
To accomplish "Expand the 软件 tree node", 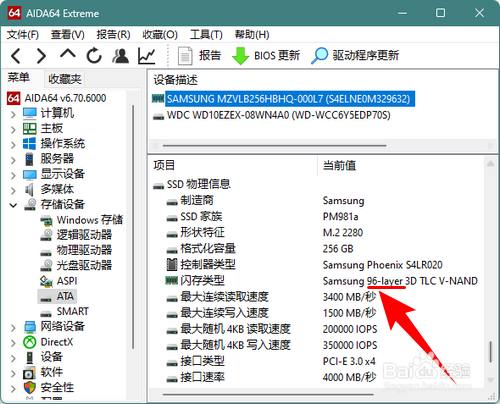I will pyautogui.click(x=13, y=373).
